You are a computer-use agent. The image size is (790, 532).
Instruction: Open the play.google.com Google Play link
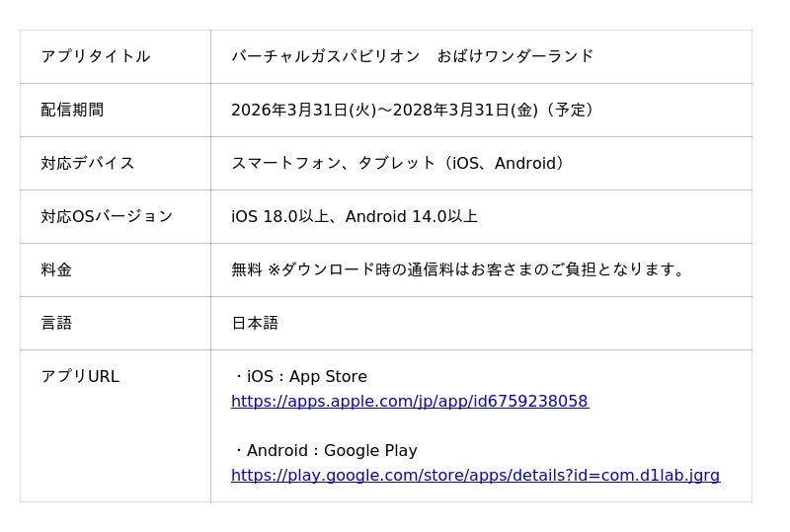tap(475, 476)
